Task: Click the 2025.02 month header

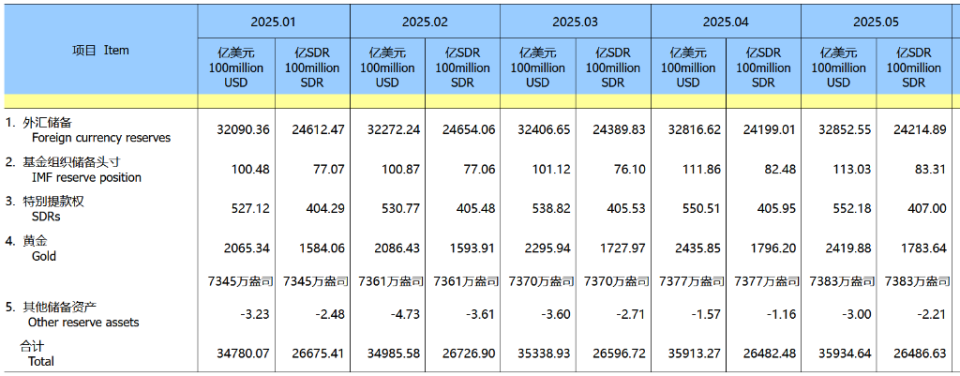Action: [425, 22]
